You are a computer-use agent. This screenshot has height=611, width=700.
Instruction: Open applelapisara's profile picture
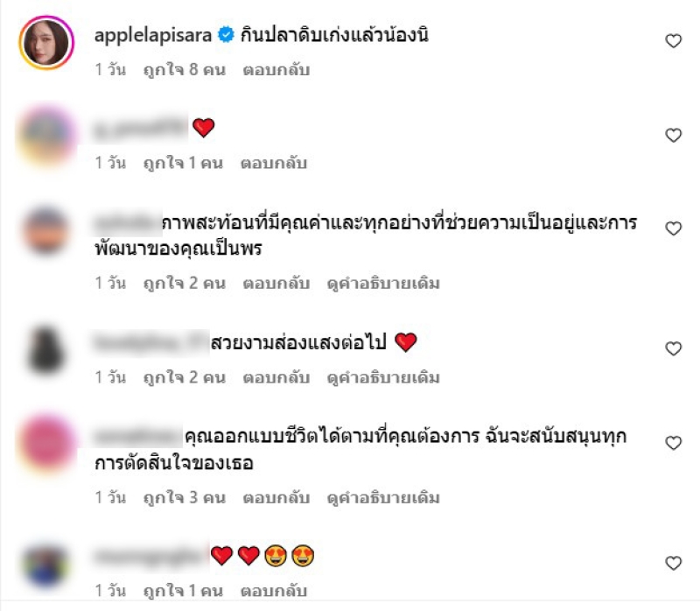46,43
